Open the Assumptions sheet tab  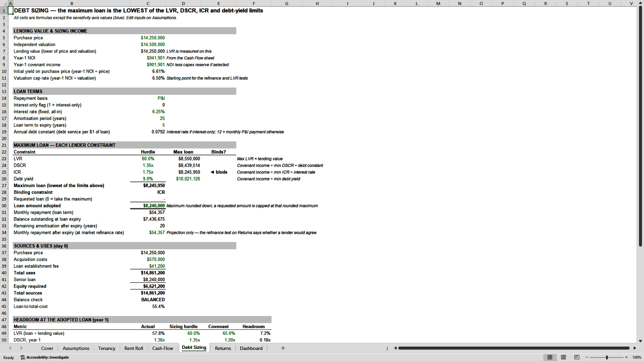click(x=76, y=348)
